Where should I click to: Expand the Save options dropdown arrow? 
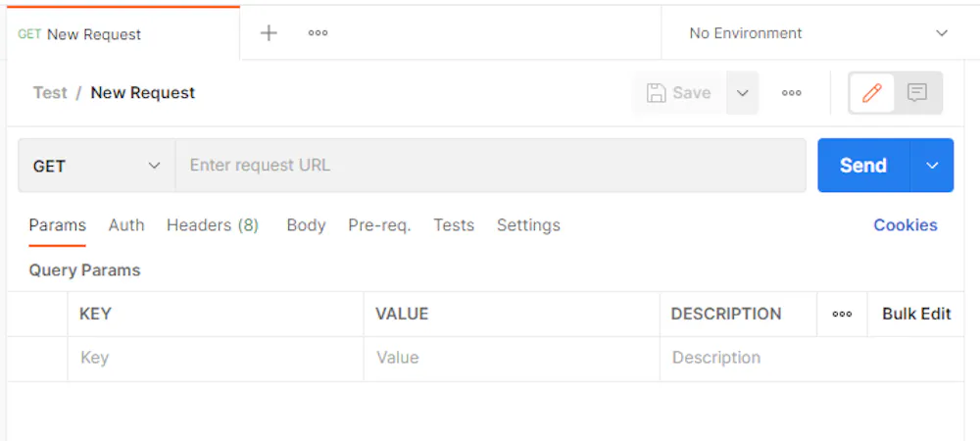(x=742, y=93)
